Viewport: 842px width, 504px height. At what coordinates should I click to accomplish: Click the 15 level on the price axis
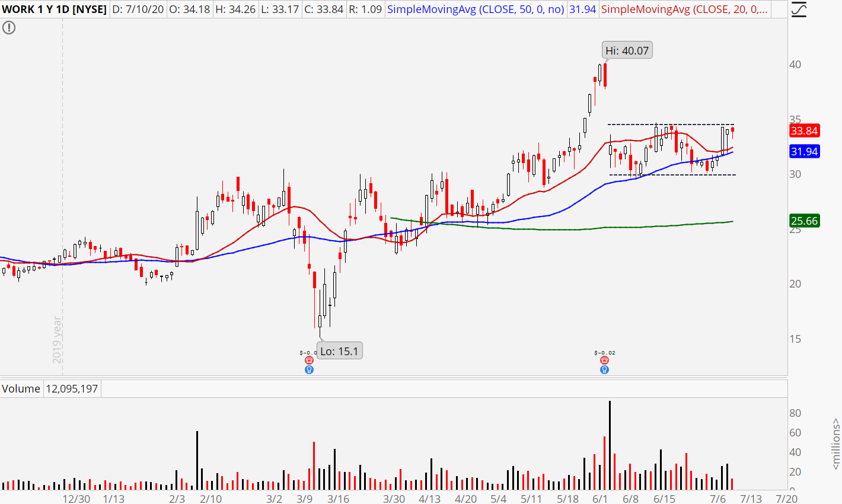click(x=795, y=339)
